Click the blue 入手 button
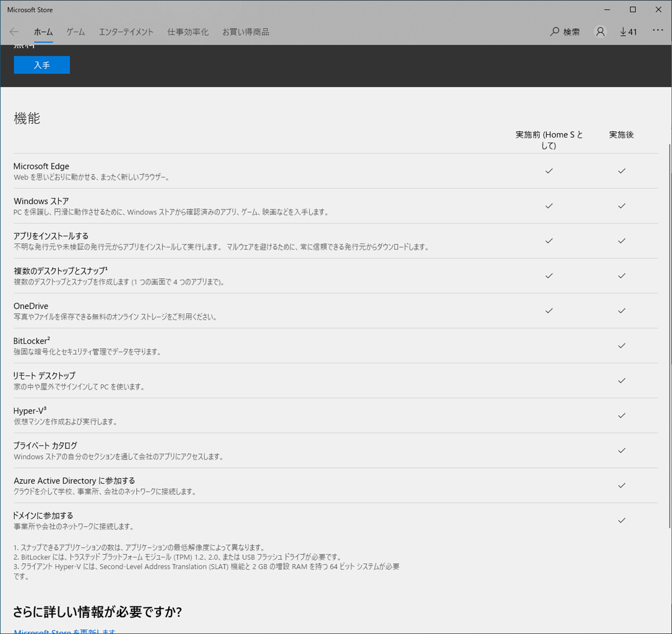 coord(42,65)
